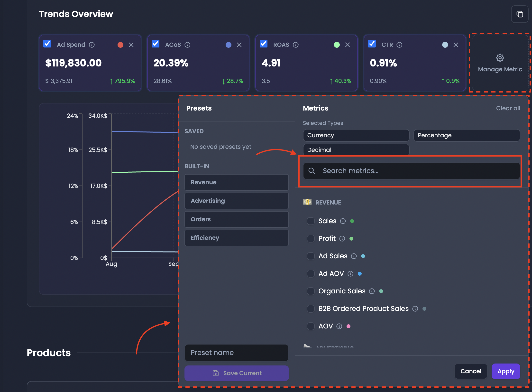Select the Revenue built-in preset
Viewport: 532px width, 392px height.
point(237,182)
